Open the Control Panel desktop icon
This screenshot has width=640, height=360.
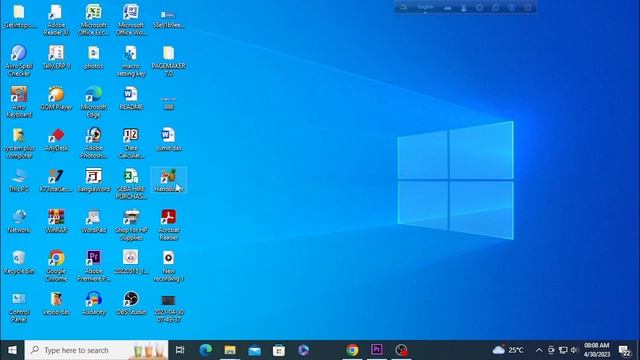tap(19, 307)
